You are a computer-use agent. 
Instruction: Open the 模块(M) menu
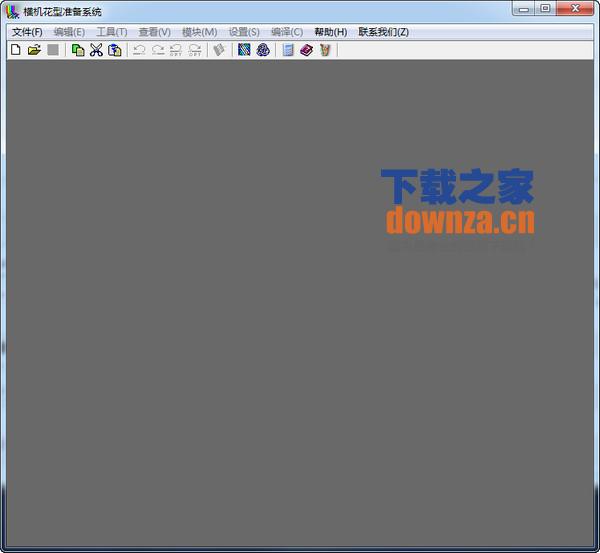click(x=199, y=32)
